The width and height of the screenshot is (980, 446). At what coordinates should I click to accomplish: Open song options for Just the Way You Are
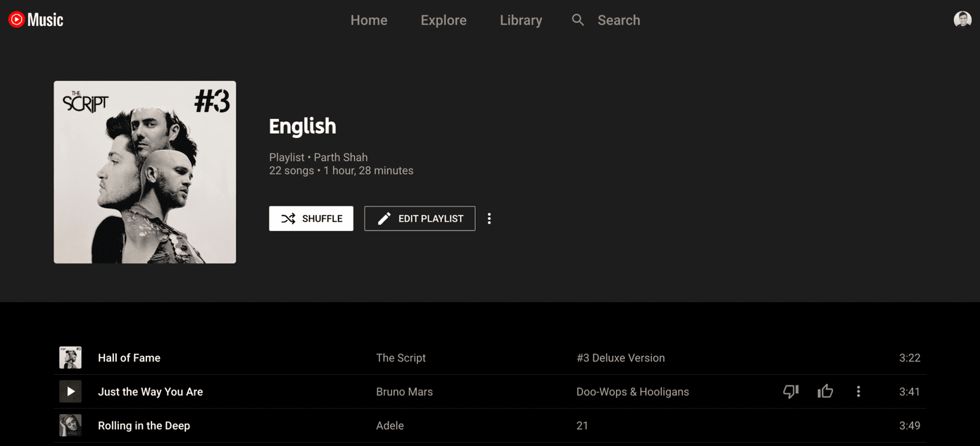[x=858, y=392]
